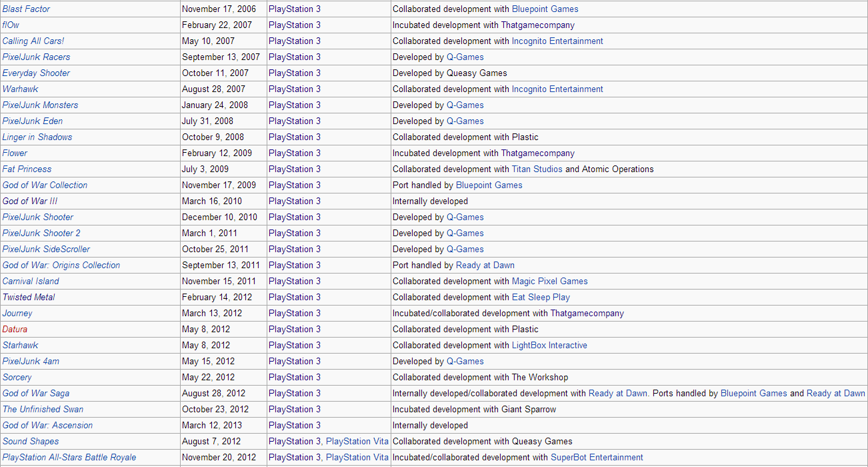
Task: Click Q-Games link in PixelJunk 4am row
Action: (x=465, y=361)
